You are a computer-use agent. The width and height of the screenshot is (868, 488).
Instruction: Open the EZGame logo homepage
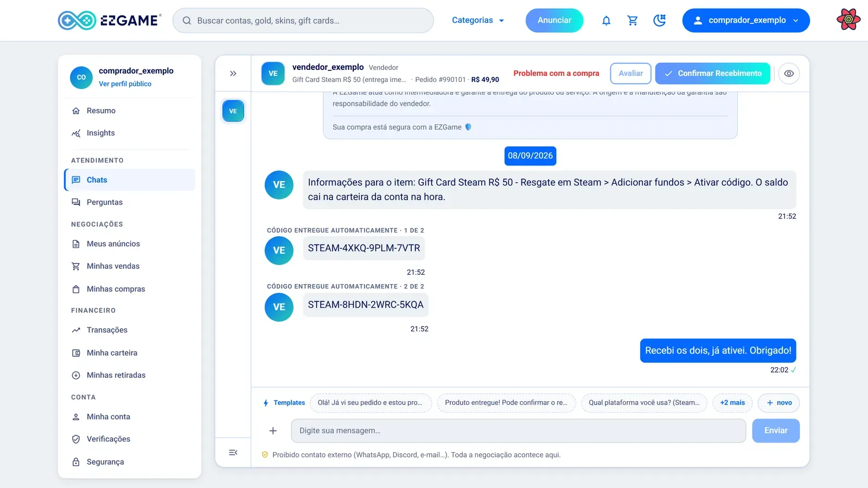pos(110,21)
